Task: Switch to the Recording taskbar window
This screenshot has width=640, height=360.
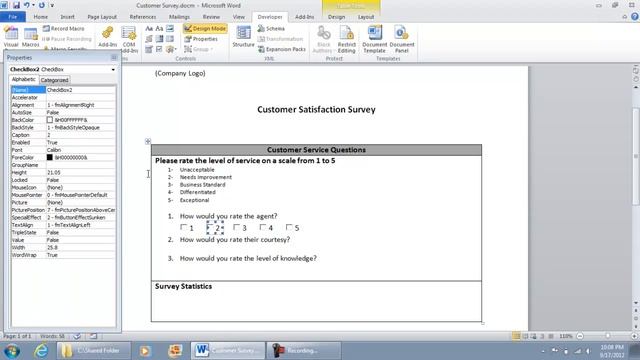Action: 304,351
